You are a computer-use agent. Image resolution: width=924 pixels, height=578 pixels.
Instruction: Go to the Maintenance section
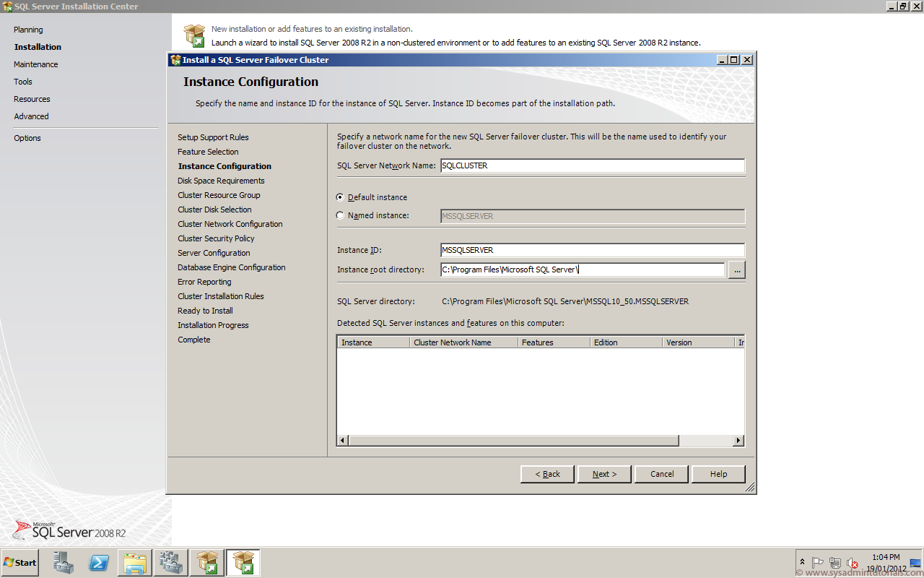click(36, 64)
